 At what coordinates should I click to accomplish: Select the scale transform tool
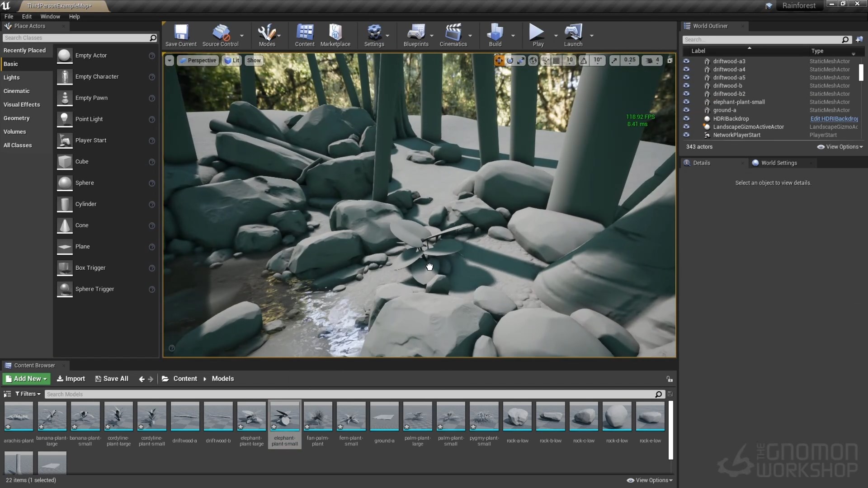click(x=521, y=61)
